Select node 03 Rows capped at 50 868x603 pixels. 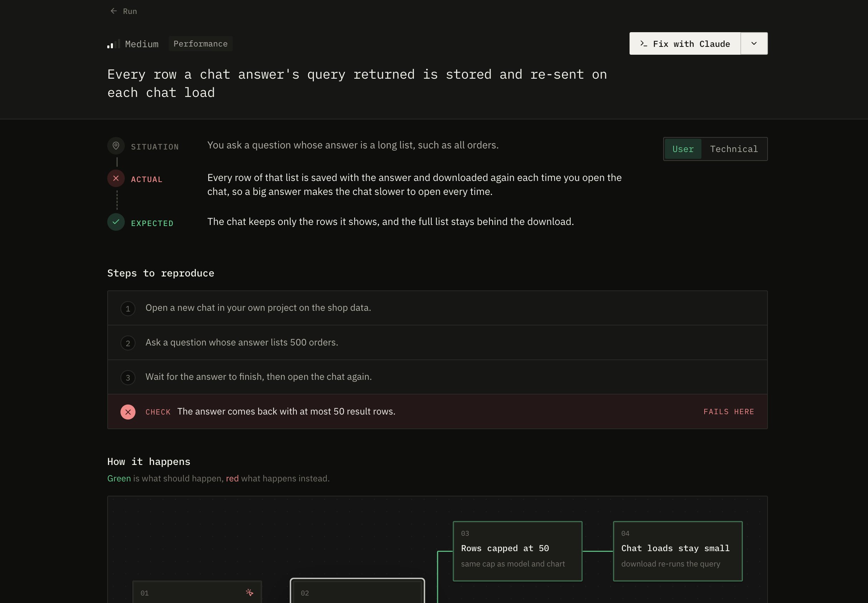pos(518,551)
